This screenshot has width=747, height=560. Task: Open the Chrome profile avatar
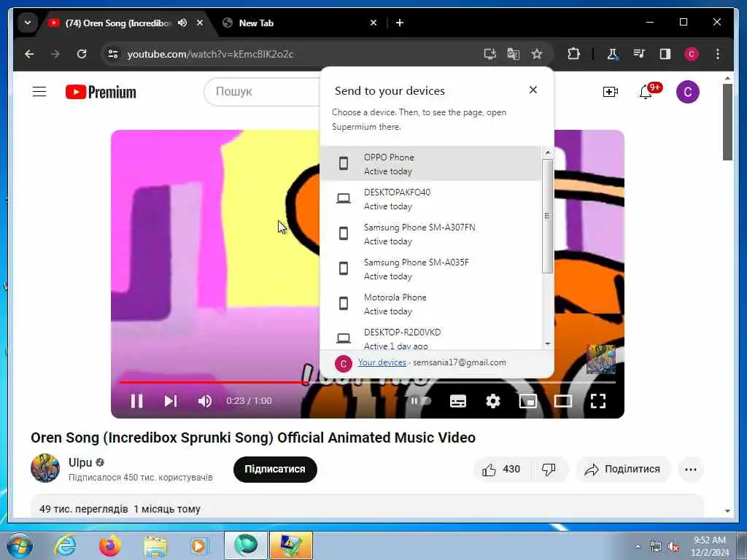point(692,54)
